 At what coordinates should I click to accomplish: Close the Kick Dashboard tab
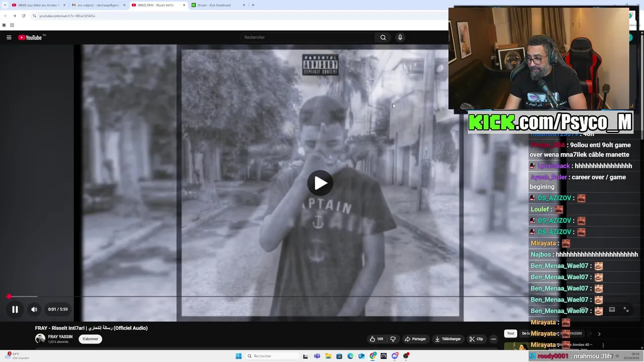click(x=244, y=5)
